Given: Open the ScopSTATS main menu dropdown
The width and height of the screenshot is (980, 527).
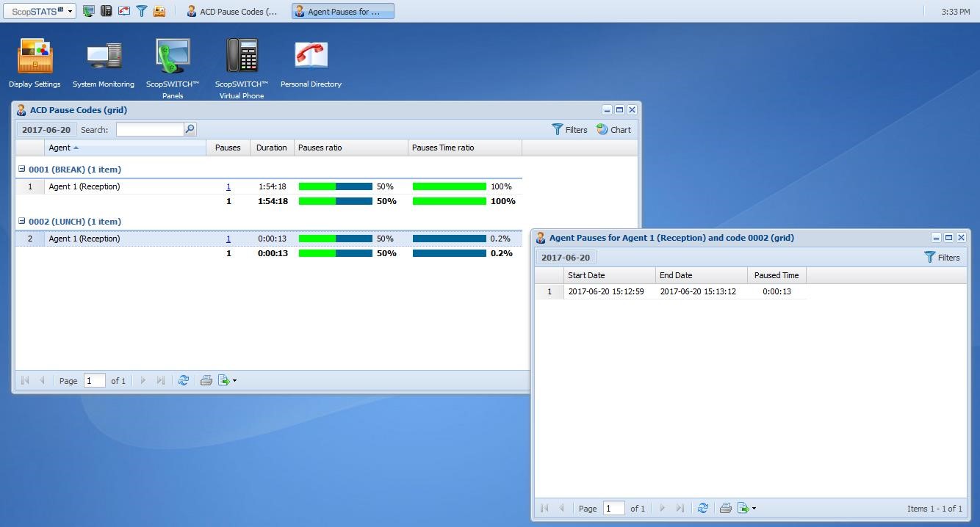Looking at the screenshot, I should coord(39,11).
